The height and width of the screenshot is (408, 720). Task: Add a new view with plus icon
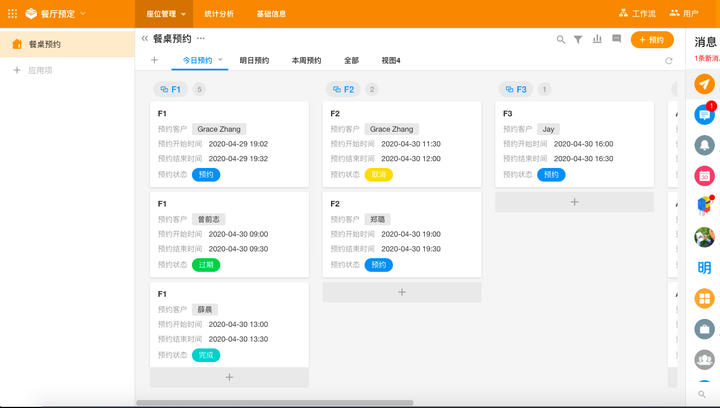(154, 60)
